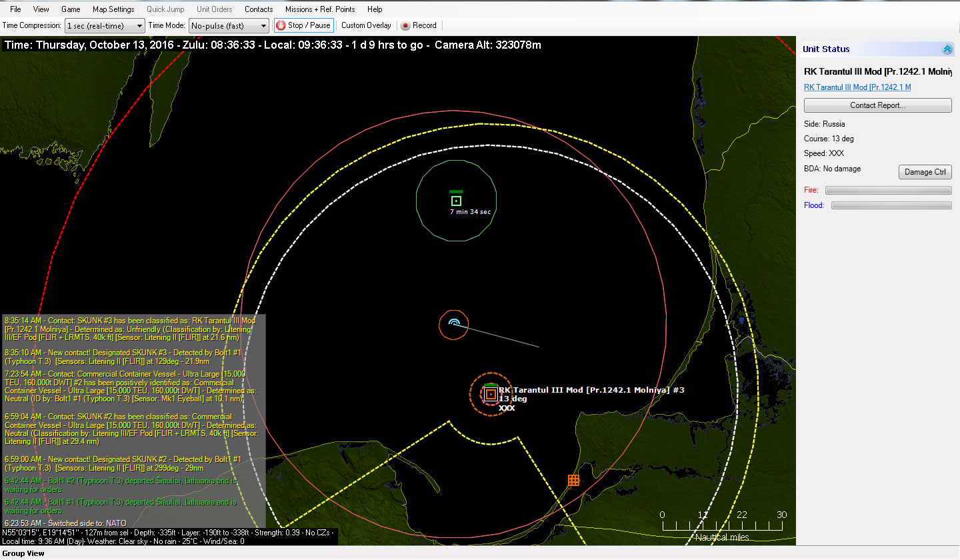Click the 'Course: 13 deg' status line
This screenshot has height=560, width=960.
coord(829,139)
